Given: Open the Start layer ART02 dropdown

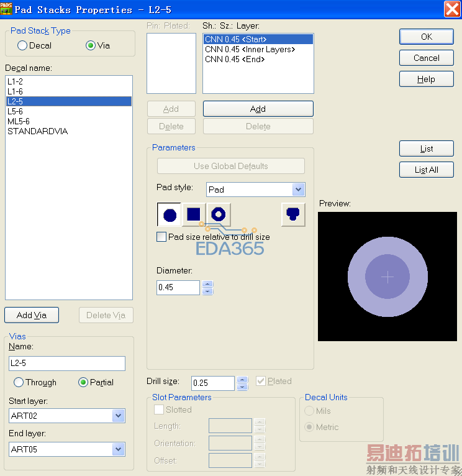Looking at the screenshot, I should coord(119,416).
